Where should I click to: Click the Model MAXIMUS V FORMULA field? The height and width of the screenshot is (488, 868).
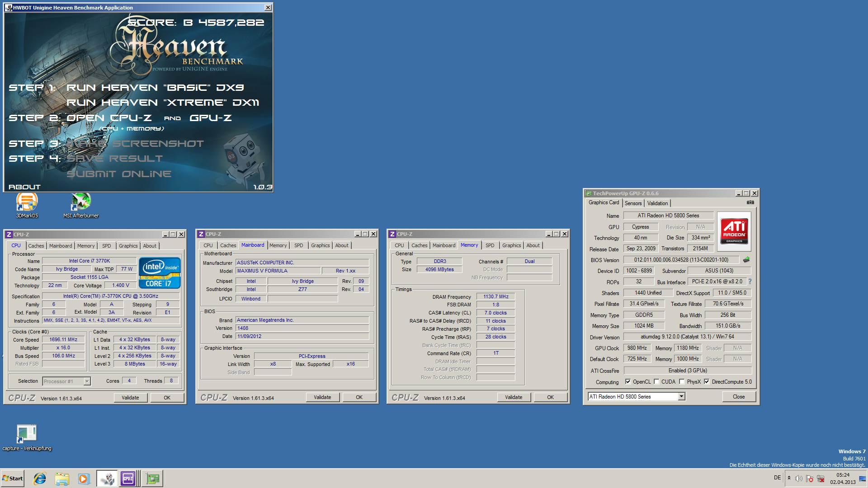pyautogui.click(x=278, y=271)
